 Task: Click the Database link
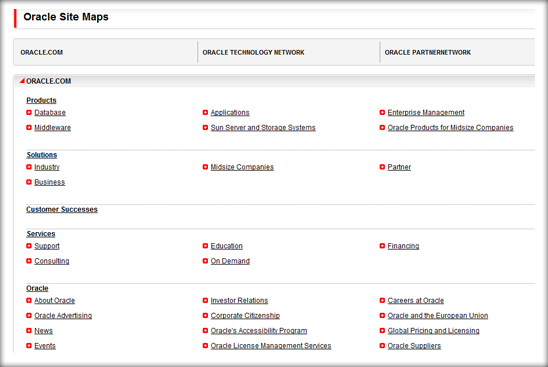tap(50, 113)
